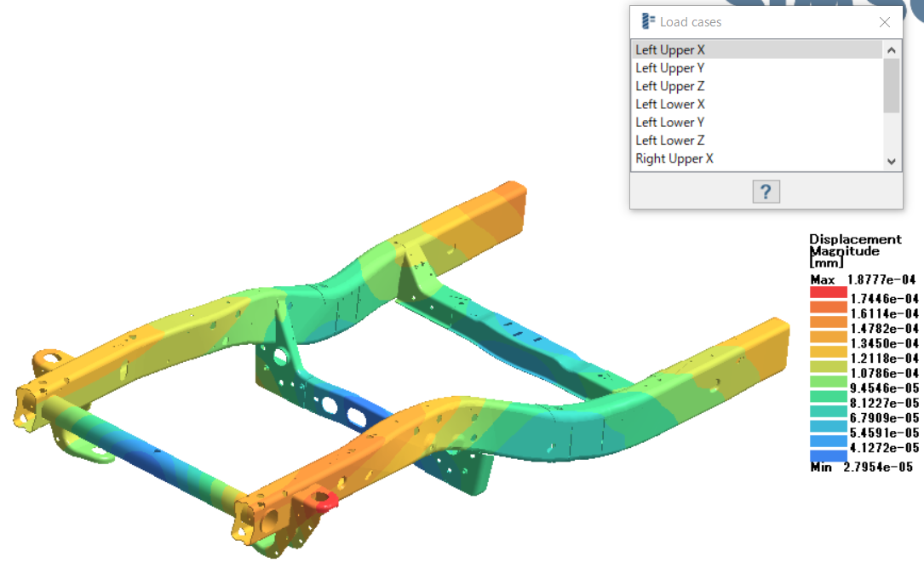Click the Max value 1.8777e-04 label
The height and width of the screenshot is (574, 924).
[x=881, y=279]
